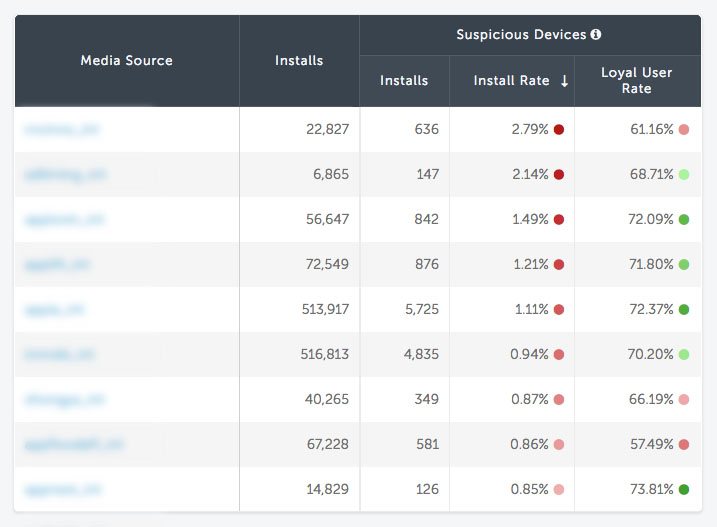Select the 842 suspicious installs value
Screen dimensions: 717x527
point(427,220)
